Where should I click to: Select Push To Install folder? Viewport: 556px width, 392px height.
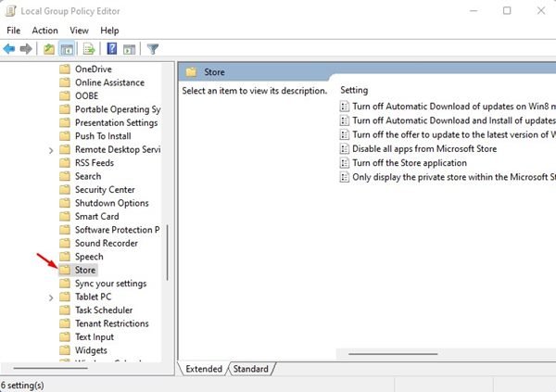click(x=103, y=136)
